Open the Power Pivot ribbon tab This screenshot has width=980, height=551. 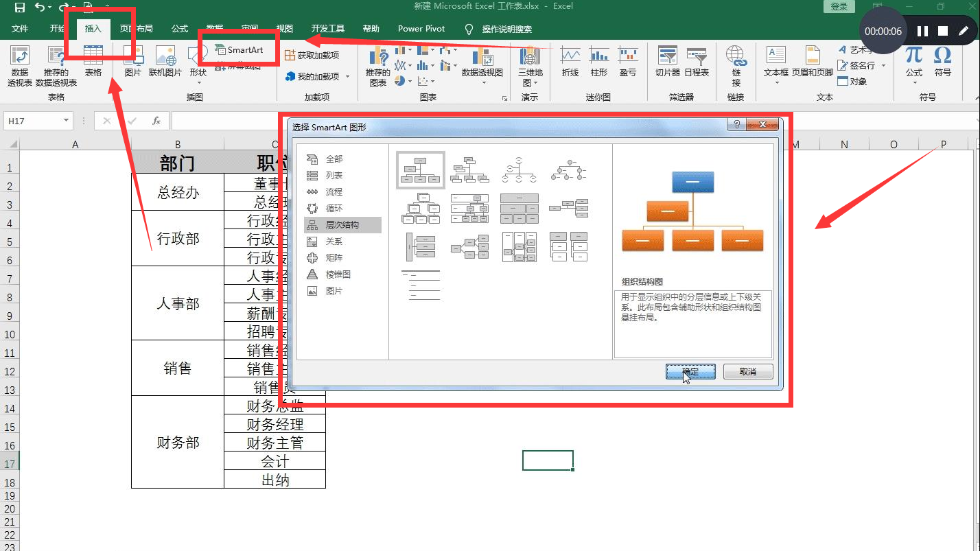pyautogui.click(x=421, y=29)
